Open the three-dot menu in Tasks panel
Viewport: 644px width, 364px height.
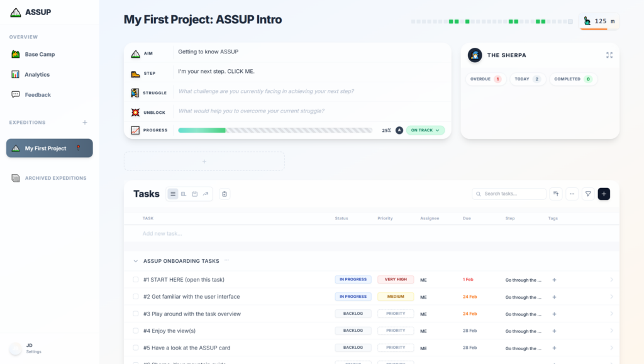point(572,194)
